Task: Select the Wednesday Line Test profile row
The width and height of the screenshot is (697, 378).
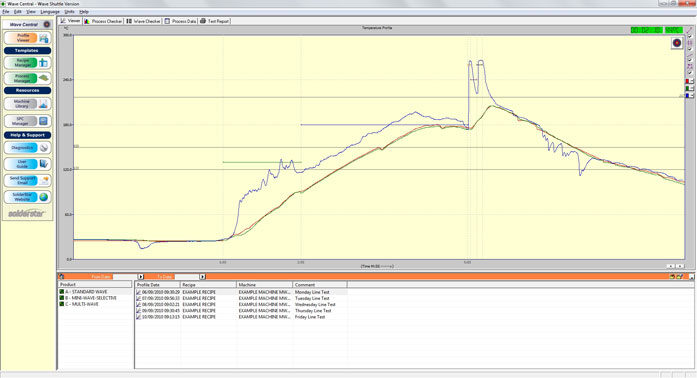Action: point(241,305)
